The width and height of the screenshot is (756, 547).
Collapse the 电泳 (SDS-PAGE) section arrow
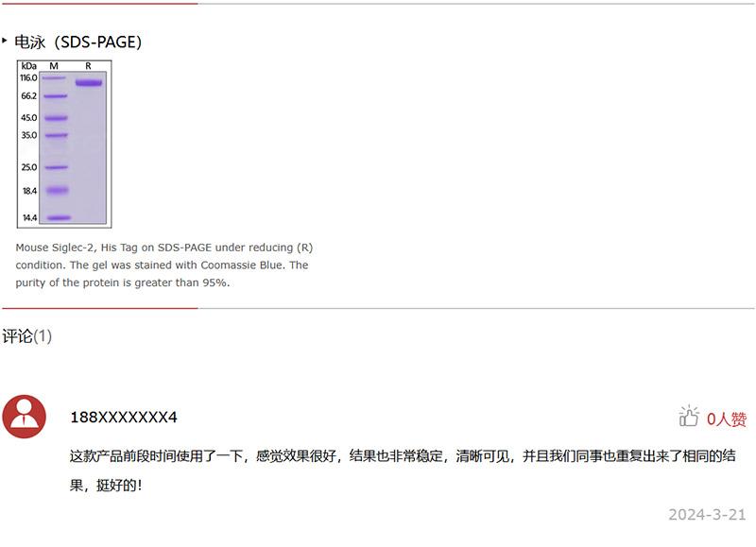[5, 41]
